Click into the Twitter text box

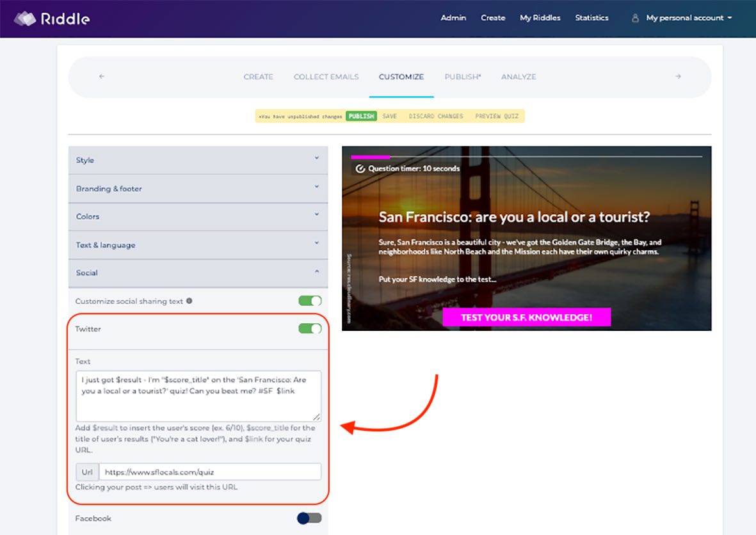[x=198, y=395]
